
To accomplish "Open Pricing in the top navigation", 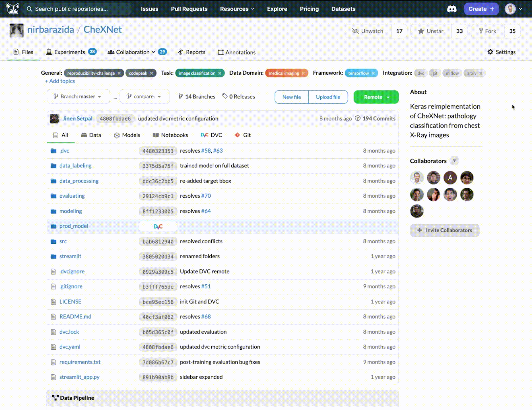I will (309, 9).
